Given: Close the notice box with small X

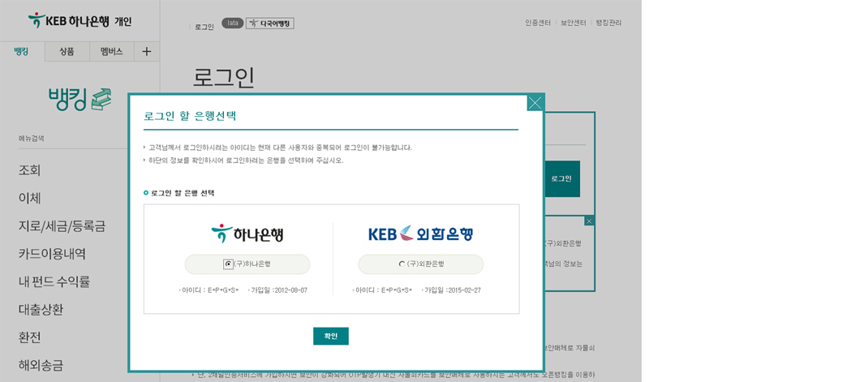Looking at the screenshot, I should [x=589, y=221].
